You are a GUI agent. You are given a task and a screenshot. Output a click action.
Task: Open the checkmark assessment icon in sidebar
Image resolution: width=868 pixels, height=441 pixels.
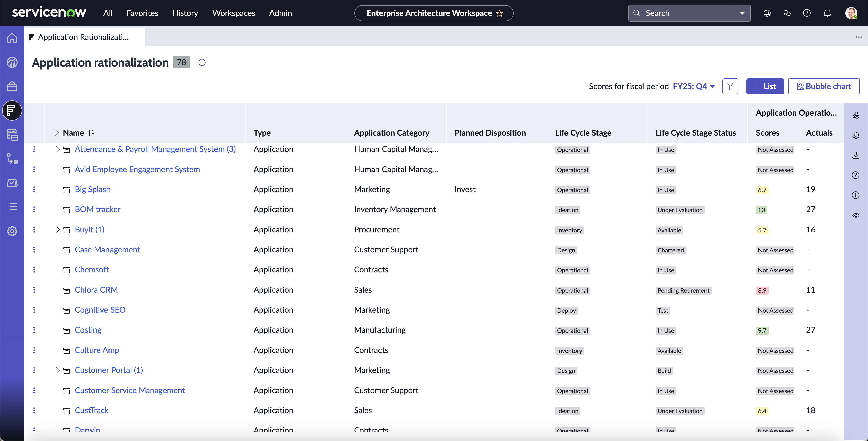pyautogui.click(x=12, y=183)
